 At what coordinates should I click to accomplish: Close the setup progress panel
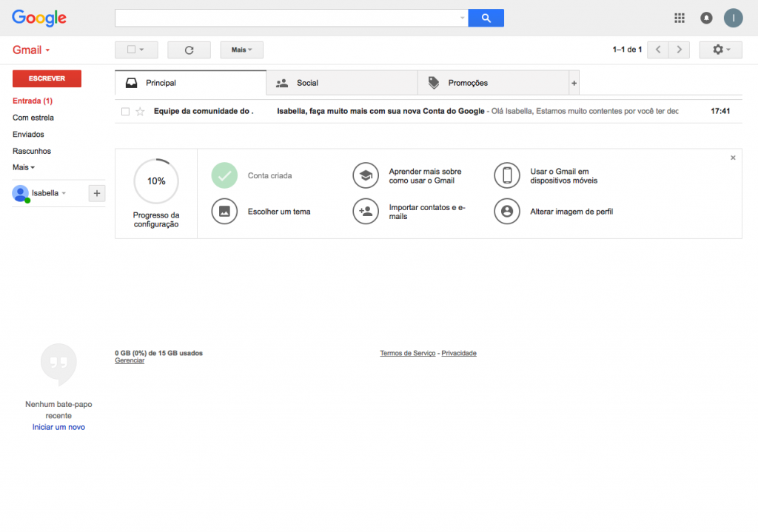[x=733, y=158]
